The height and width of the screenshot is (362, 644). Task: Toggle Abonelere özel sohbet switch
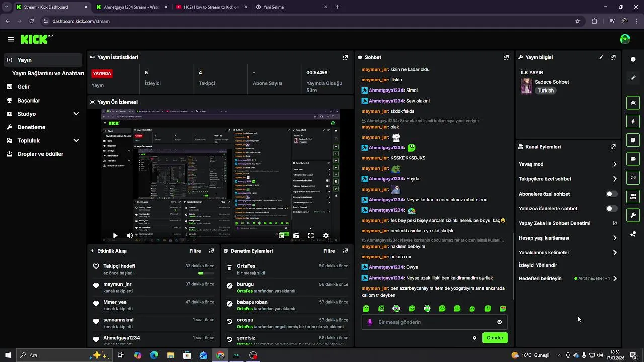611,194
